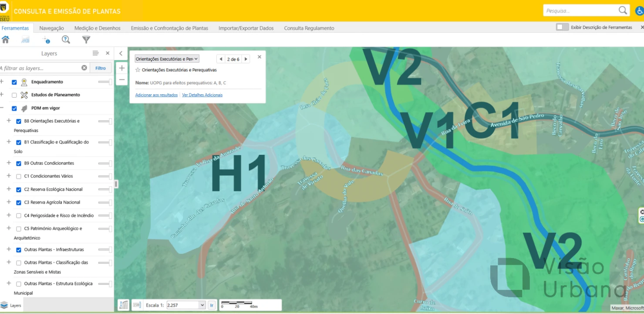The image size is (644, 314).
Task: Uncheck C2 Reserva Ecológica Nacional layer
Action: 19,190
